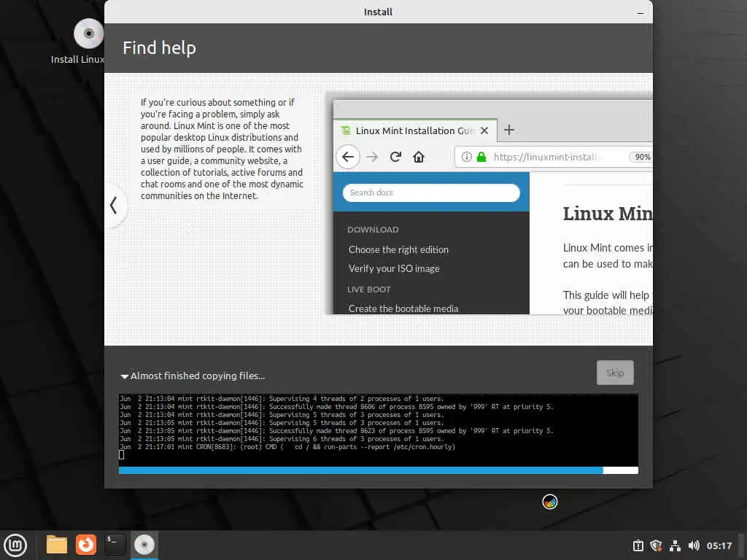This screenshot has width=747, height=560.
Task: Go to the previous slide with the left arrow
Action: [113, 205]
